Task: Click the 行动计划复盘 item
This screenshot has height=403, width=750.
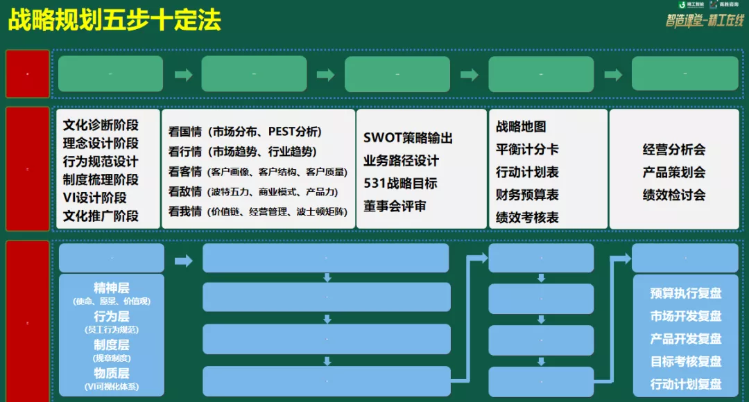Action: (x=685, y=384)
